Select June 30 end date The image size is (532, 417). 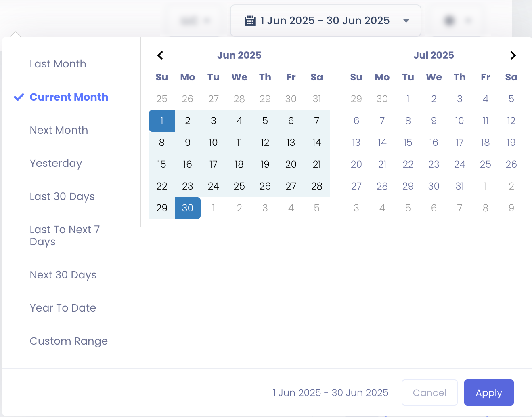pos(188,208)
